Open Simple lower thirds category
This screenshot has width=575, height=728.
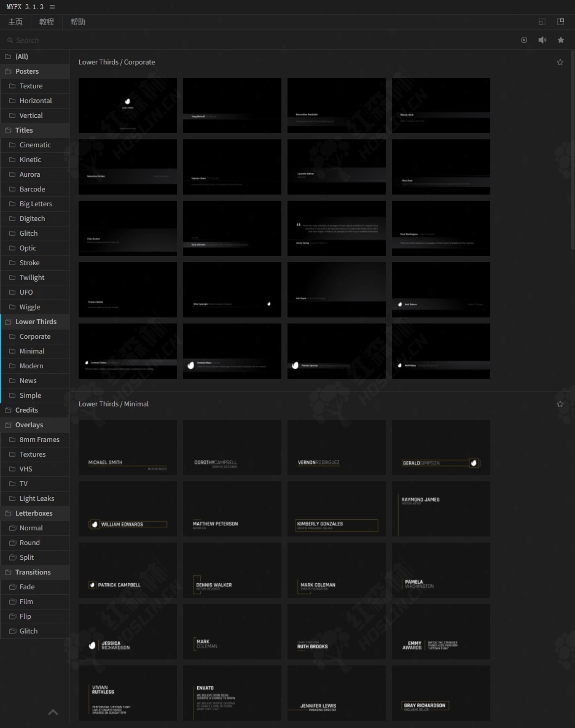click(x=35, y=395)
